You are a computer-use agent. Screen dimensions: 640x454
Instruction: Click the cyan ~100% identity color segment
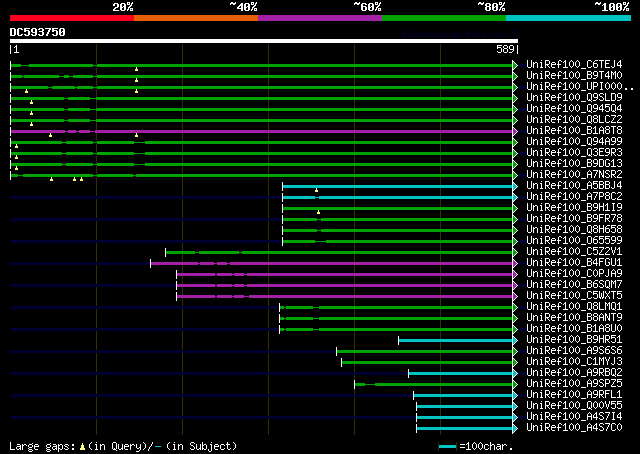[569, 18]
